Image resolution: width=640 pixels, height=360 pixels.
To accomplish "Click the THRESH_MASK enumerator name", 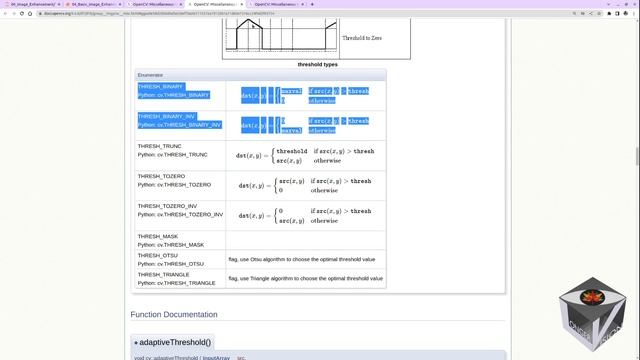I will 158,236.
